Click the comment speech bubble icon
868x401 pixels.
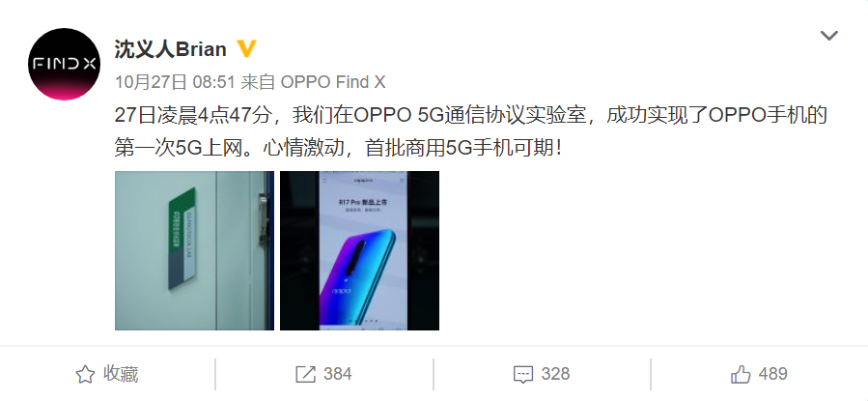tap(523, 375)
